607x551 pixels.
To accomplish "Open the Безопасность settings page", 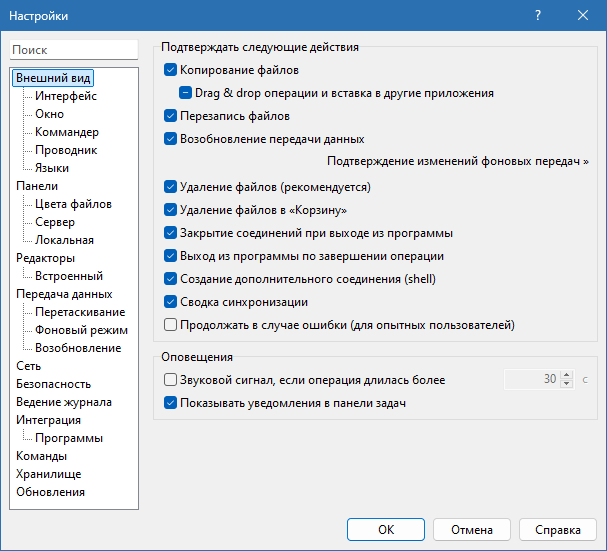I will 53,384.
